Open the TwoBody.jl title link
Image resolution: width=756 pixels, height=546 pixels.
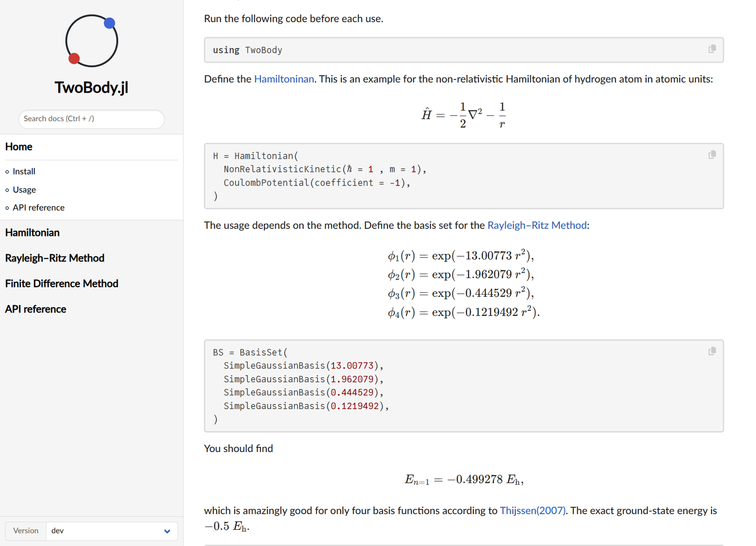coord(91,87)
